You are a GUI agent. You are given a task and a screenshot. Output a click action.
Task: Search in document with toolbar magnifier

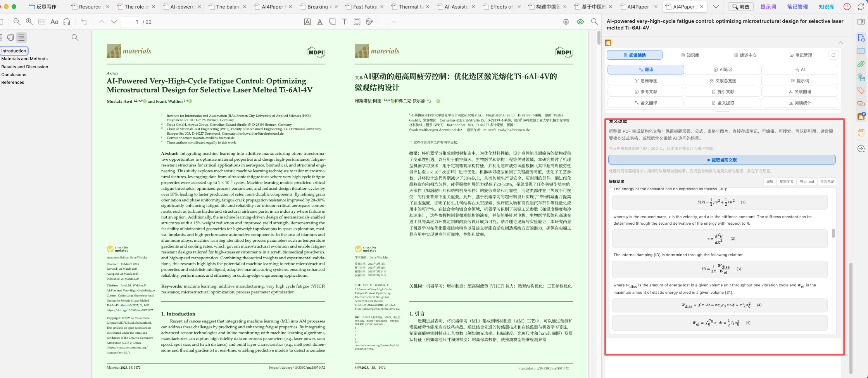(x=594, y=22)
